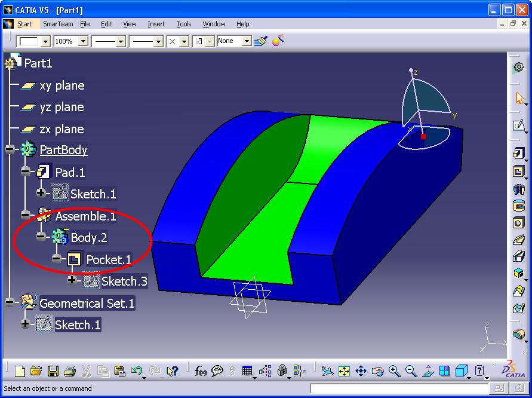Select Part1 root node

[38, 63]
